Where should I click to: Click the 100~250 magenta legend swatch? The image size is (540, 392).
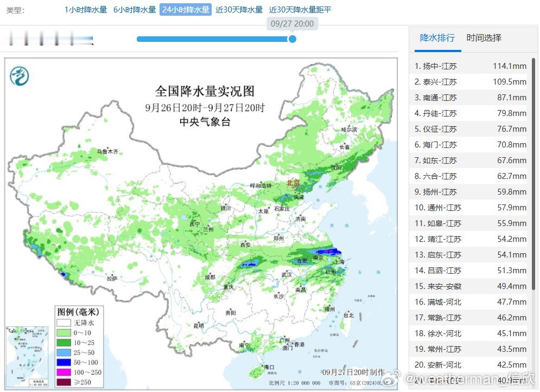[63, 372]
